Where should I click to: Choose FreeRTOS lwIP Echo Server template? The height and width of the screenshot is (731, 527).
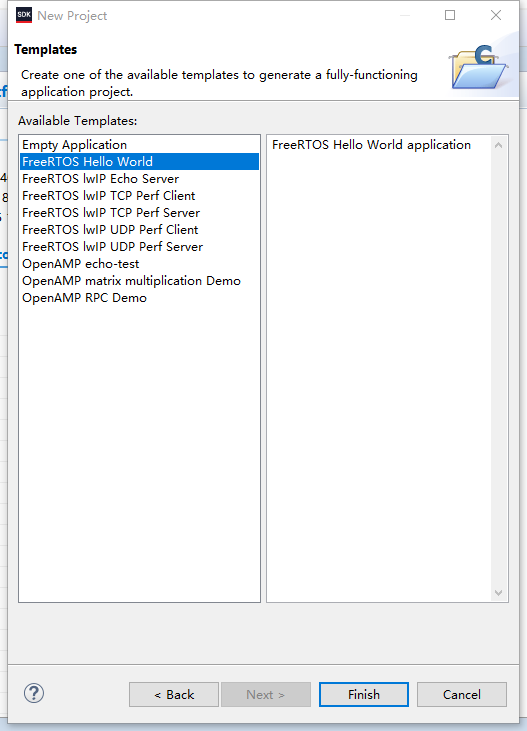[x=139, y=179]
